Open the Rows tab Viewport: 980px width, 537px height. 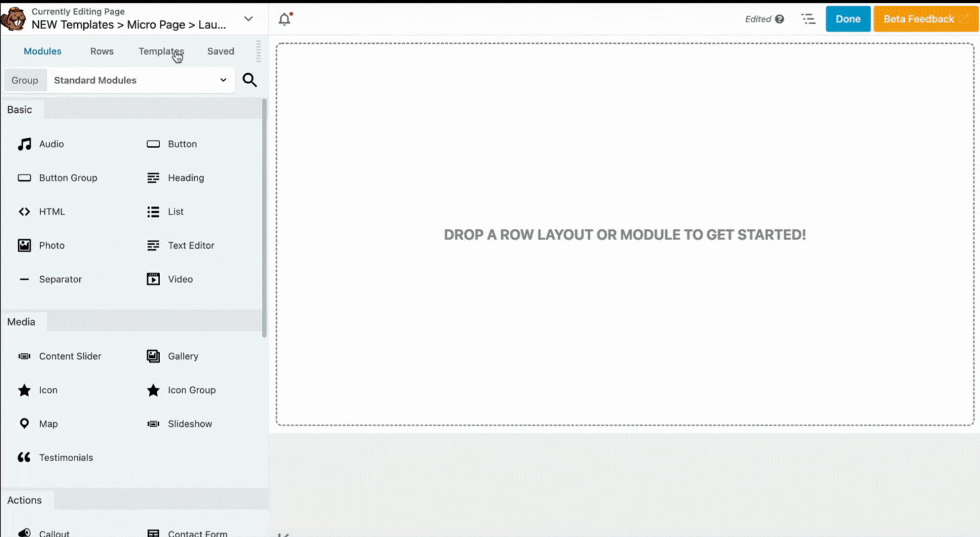101,51
